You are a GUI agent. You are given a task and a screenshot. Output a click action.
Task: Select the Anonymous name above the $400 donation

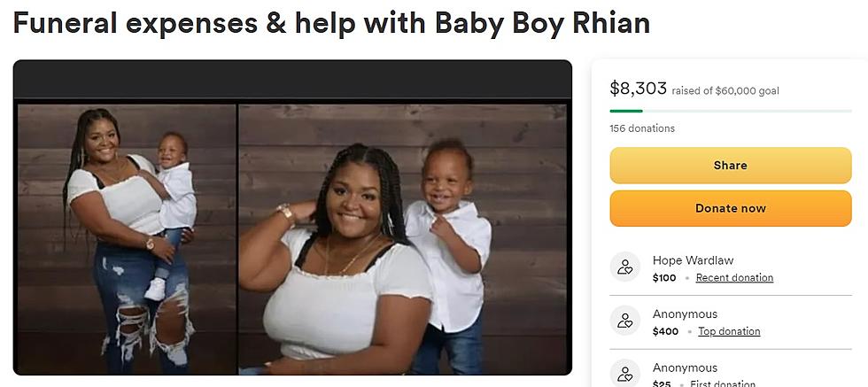pos(685,313)
